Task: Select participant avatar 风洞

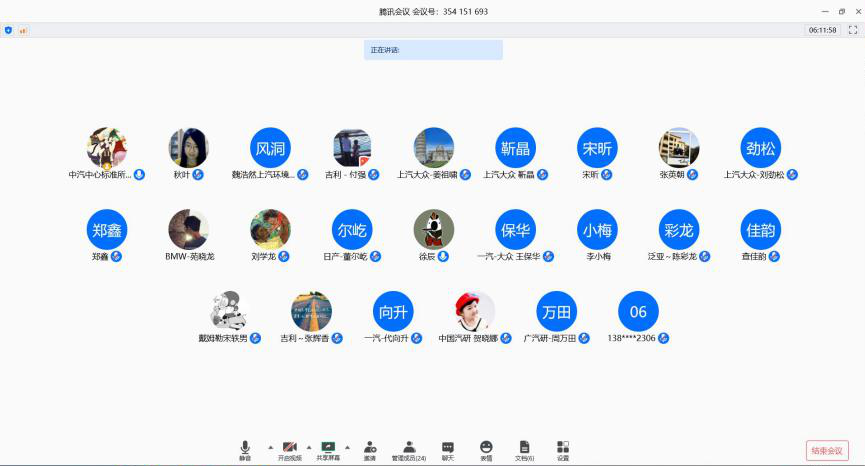Action: tap(270, 148)
